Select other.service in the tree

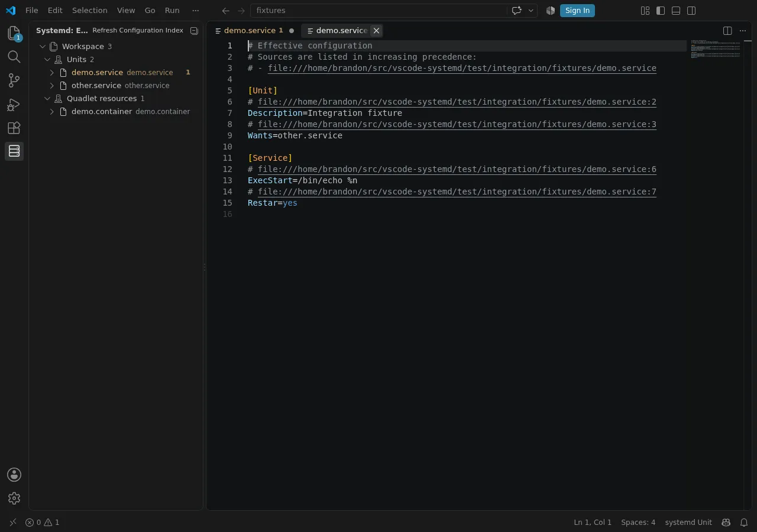click(115, 85)
